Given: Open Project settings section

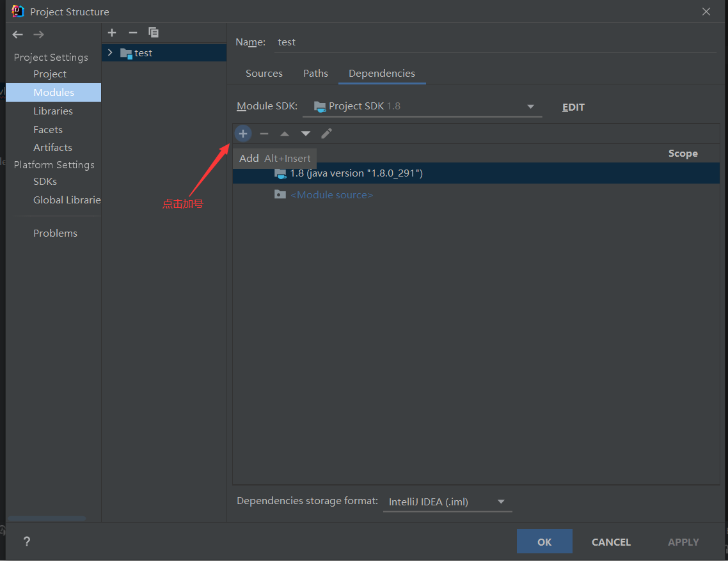Looking at the screenshot, I should pyautogui.click(x=50, y=74).
